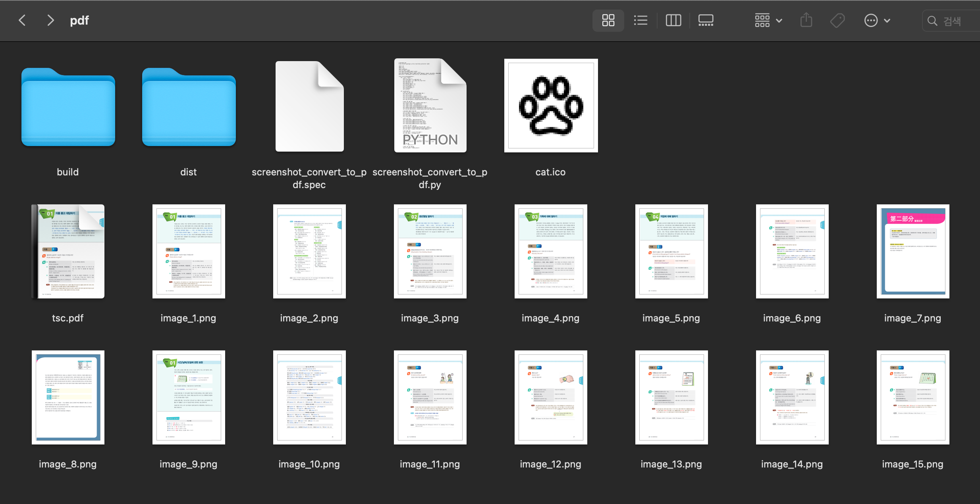Select the image_2.png thumbnail
Viewport: 980px width, 504px height.
click(310, 251)
